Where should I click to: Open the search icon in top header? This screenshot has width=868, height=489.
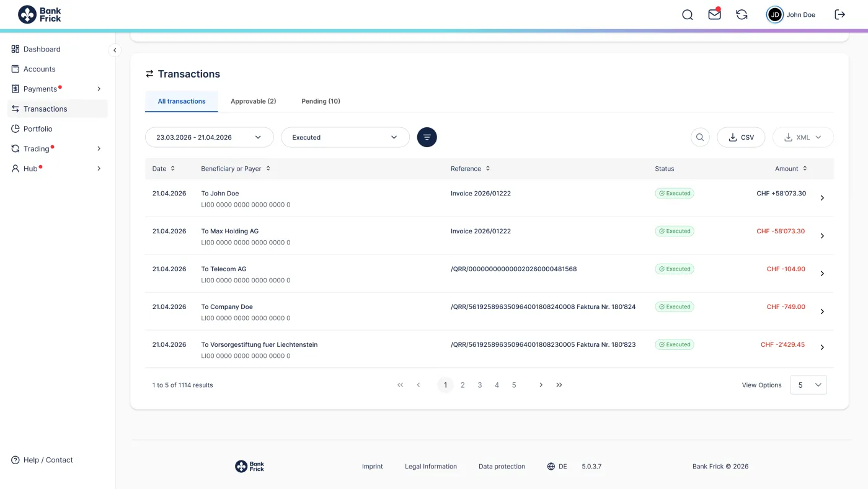pyautogui.click(x=687, y=15)
